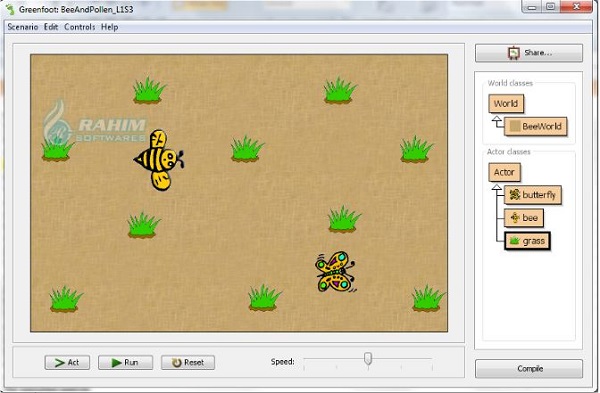The width and height of the screenshot is (600, 393).
Task: Open the Help menu
Action: coord(109,27)
